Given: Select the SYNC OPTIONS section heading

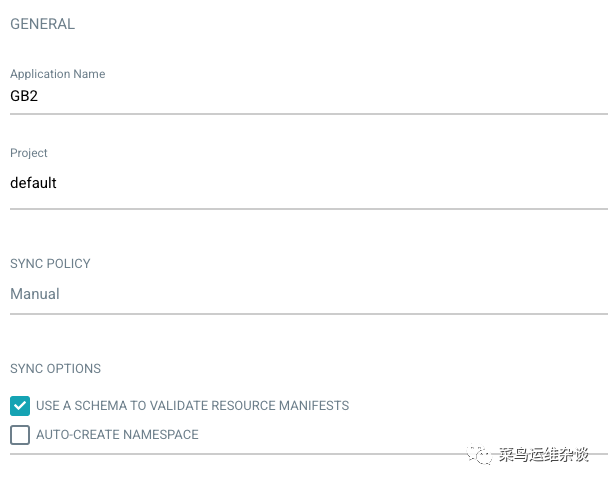Looking at the screenshot, I should [x=55, y=368].
